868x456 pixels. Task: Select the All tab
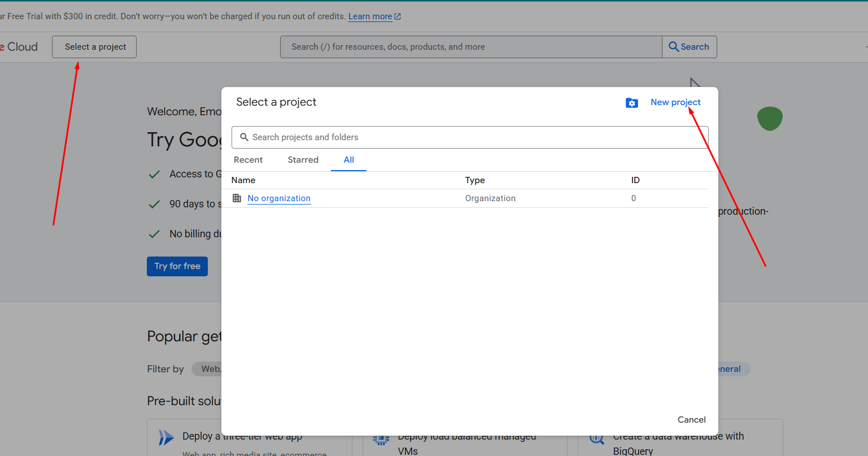pyautogui.click(x=348, y=160)
